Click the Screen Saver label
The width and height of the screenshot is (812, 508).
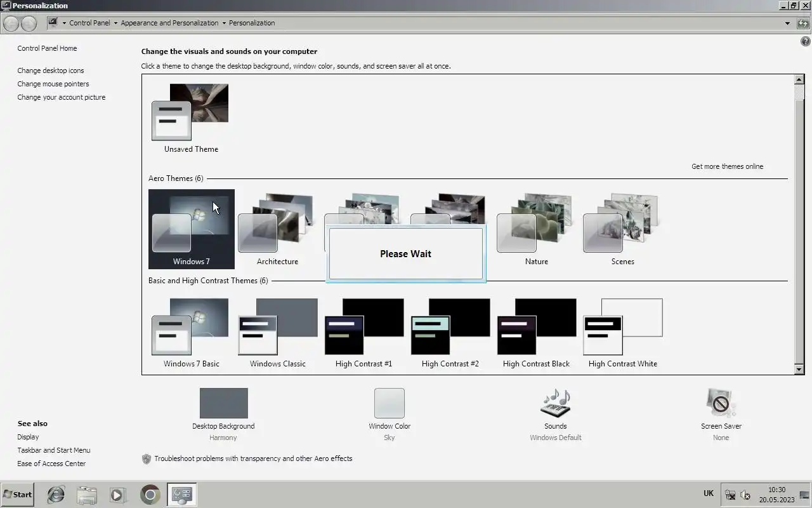721,426
